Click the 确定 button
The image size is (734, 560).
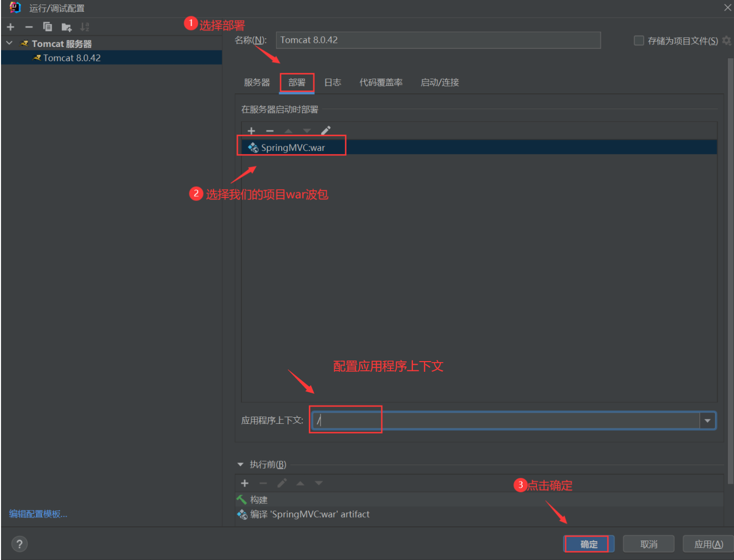(x=589, y=544)
